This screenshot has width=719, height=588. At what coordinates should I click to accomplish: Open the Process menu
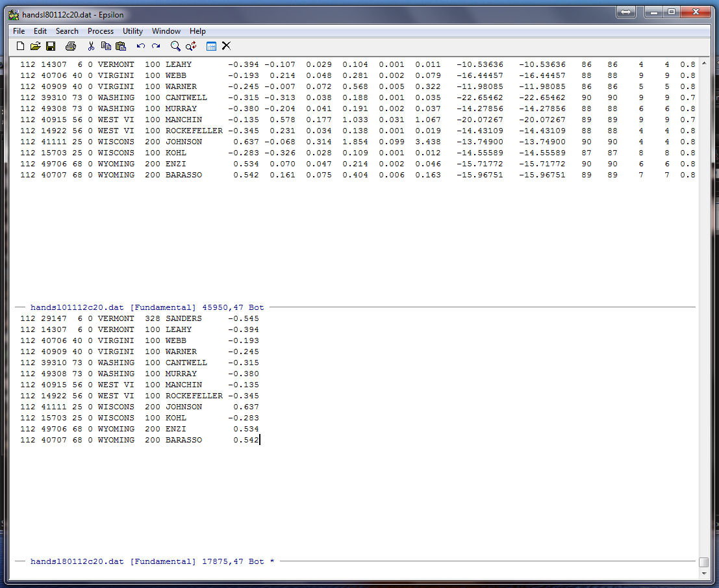coord(101,31)
